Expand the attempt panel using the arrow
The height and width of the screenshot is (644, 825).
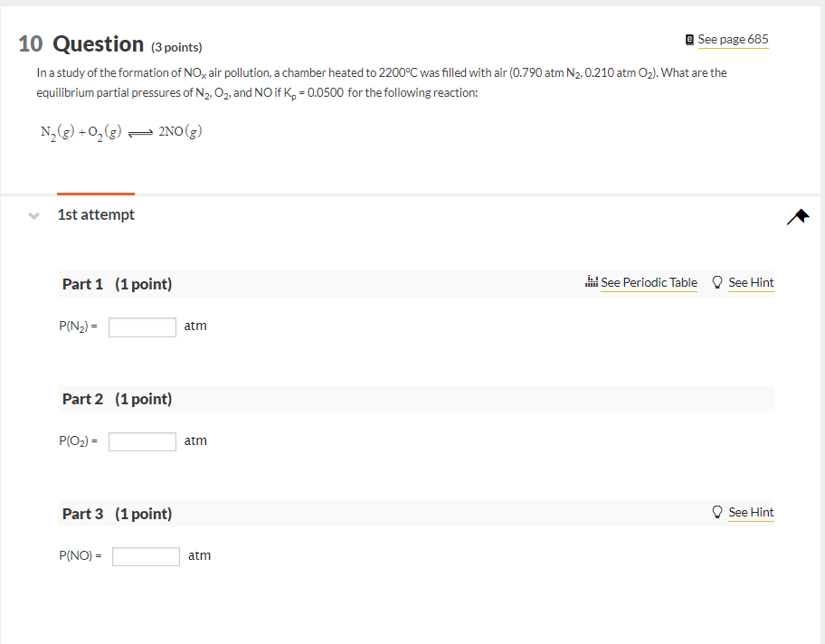(x=33, y=214)
